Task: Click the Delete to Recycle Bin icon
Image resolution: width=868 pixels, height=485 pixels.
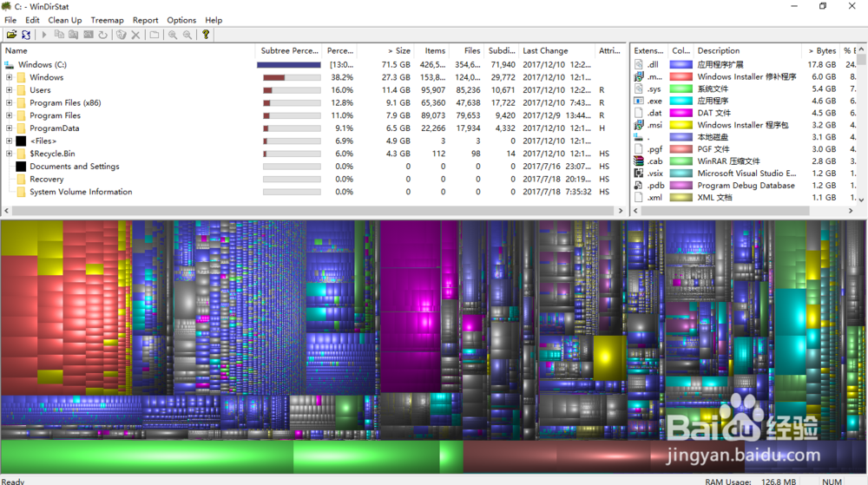Action: pos(121,35)
